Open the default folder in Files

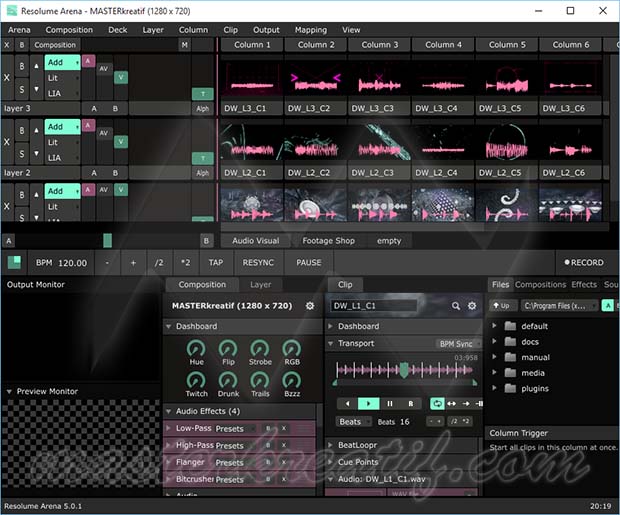coord(534,326)
